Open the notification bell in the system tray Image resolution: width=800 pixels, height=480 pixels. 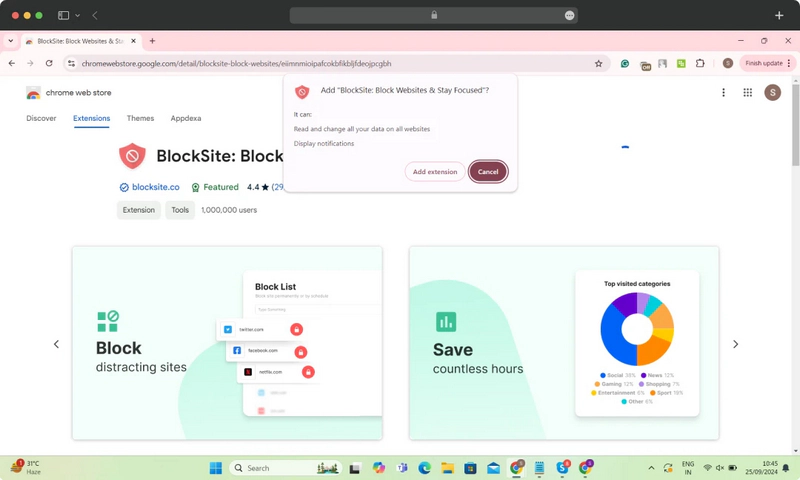(x=786, y=468)
